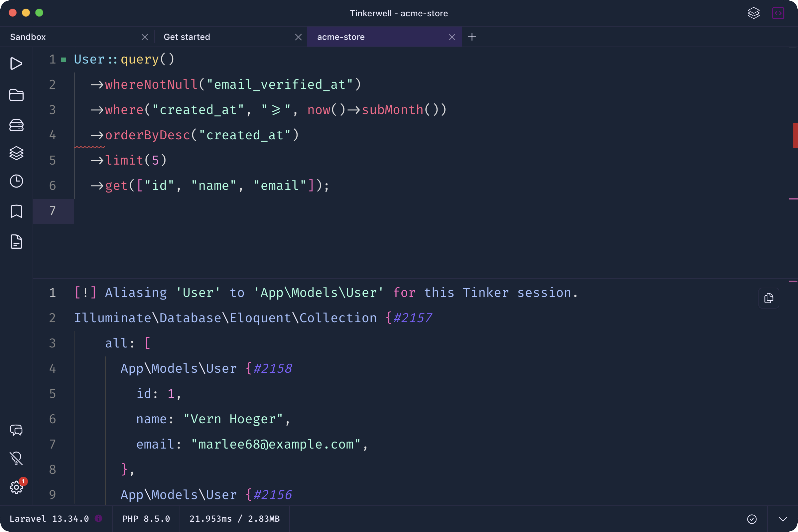Viewport: 798px width, 532px height.
Task: Run the code with the play icon
Action: click(16, 64)
